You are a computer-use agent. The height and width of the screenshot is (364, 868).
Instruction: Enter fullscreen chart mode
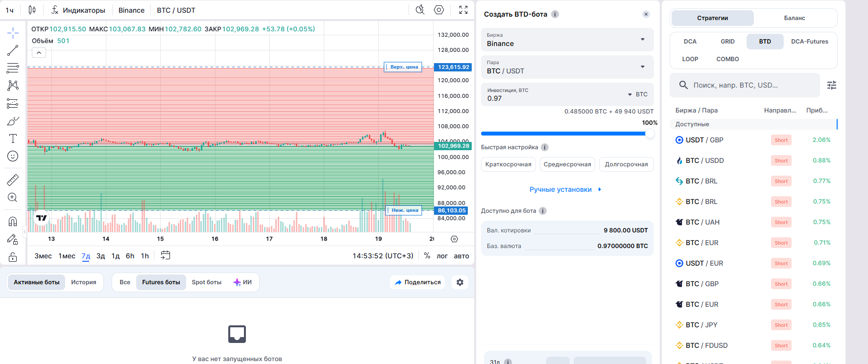[463, 10]
